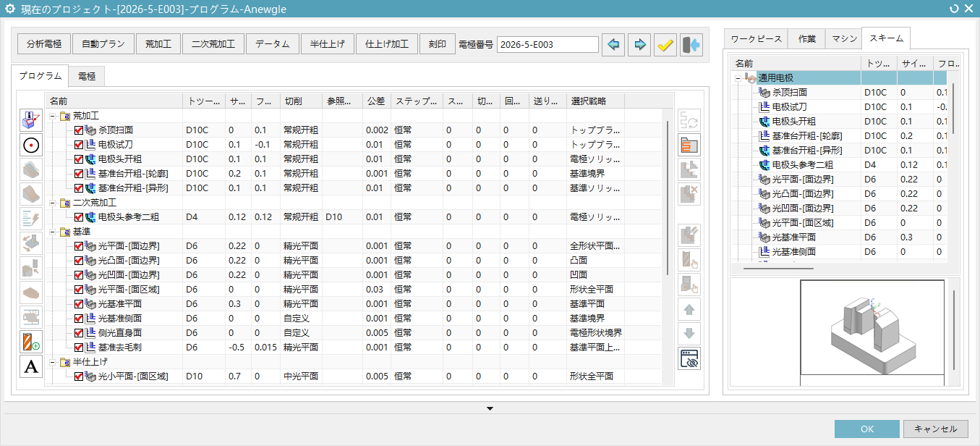
Task: Toggle the 光凸面-[面边界] checkbox
Action: (x=80, y=261)
